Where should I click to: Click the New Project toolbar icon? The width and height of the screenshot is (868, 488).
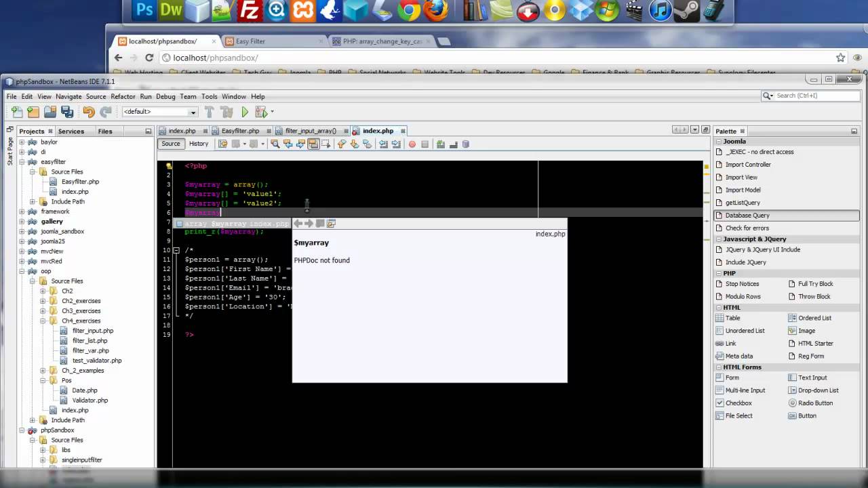pos(33,112)
